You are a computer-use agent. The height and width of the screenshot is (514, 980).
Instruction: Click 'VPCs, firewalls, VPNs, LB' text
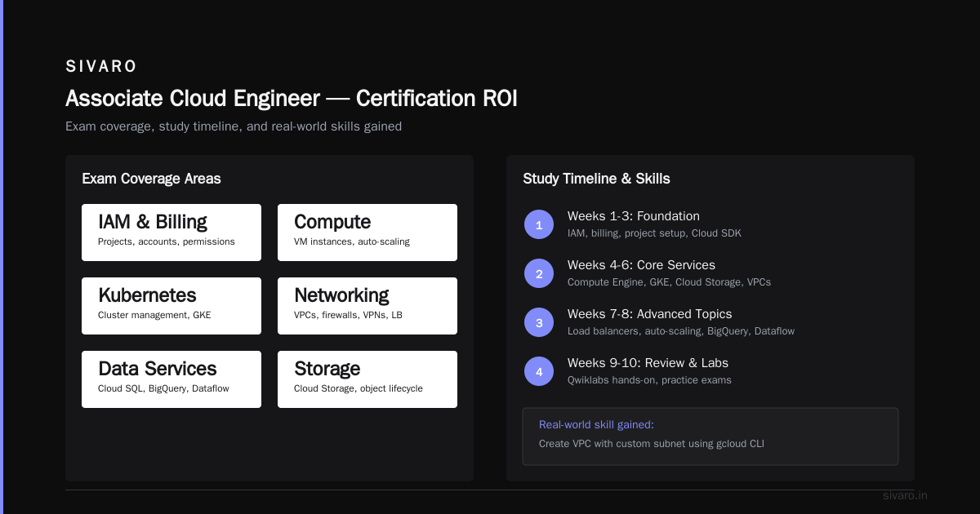tap(349, 315)
